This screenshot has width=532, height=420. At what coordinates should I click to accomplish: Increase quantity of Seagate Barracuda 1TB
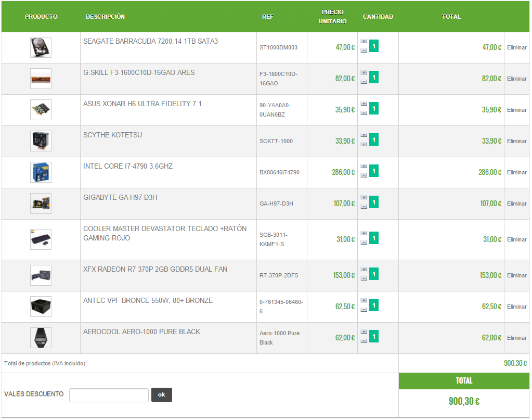(364, 42)
